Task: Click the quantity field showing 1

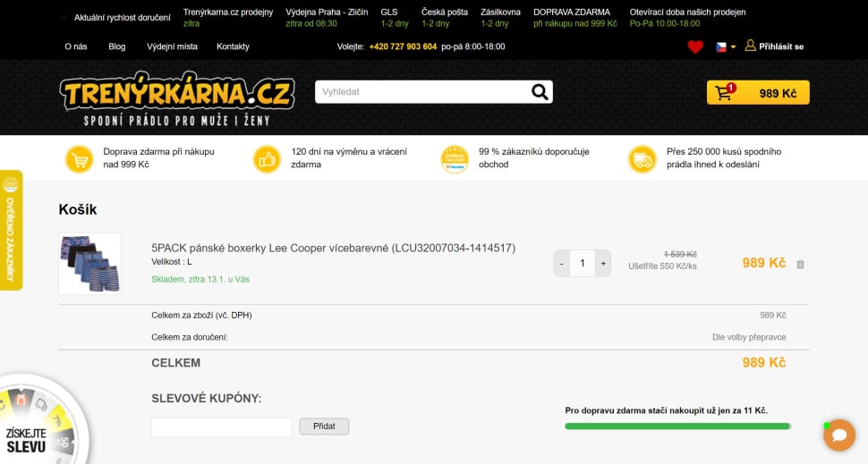Action: click(x=583, y=263)
